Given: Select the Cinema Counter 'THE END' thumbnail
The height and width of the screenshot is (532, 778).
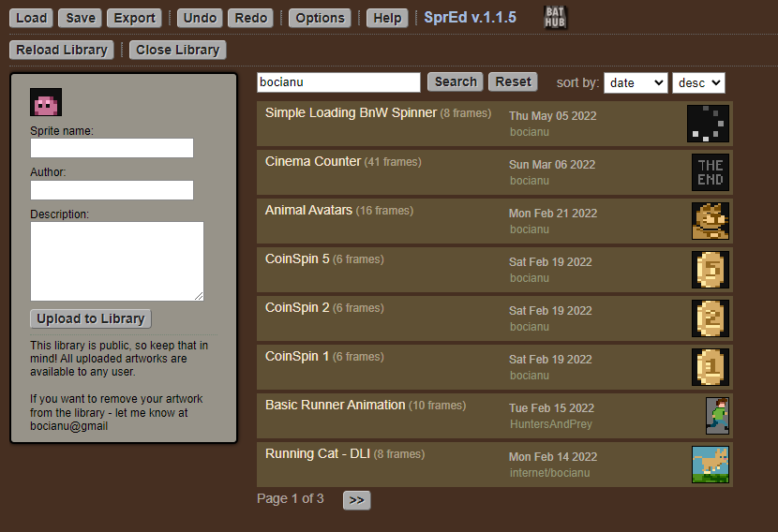Looking at the screenshot, I should 710,172.
